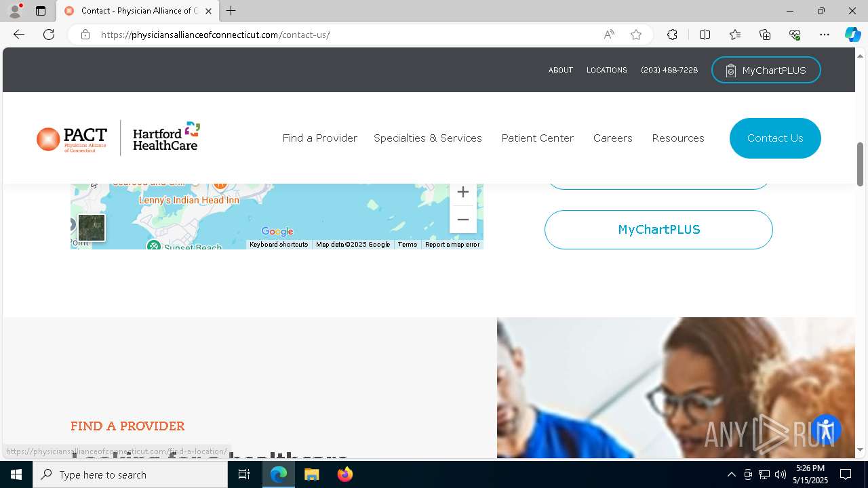Switch map to satellite imagery thumbnail

(x=92, y=228)
